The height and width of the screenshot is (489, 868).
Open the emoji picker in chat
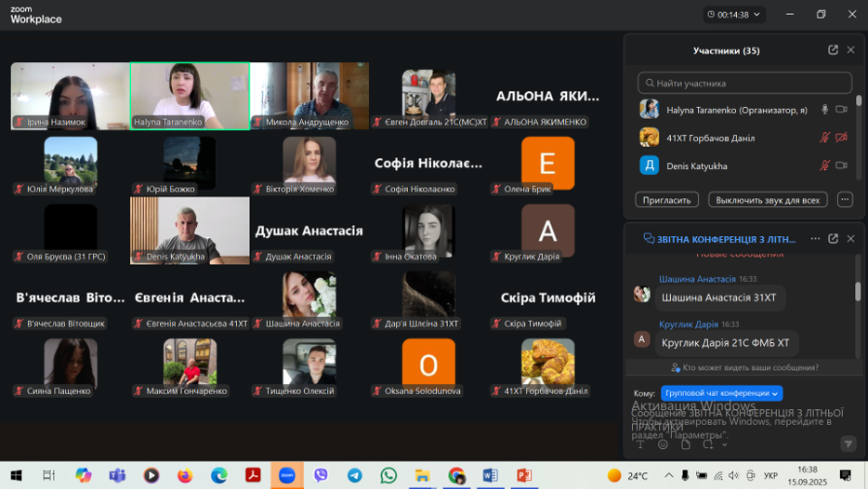coord(663,444)
